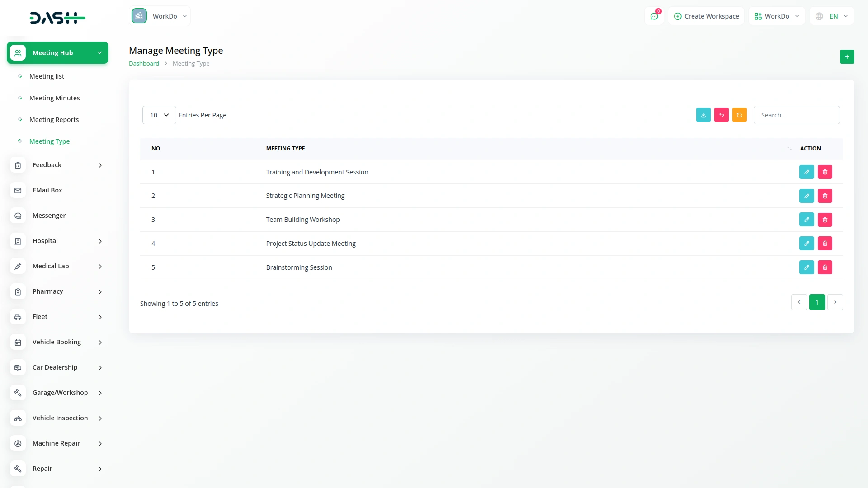
Task: Delete Project Status Update Meeting row
Action: 825,244
